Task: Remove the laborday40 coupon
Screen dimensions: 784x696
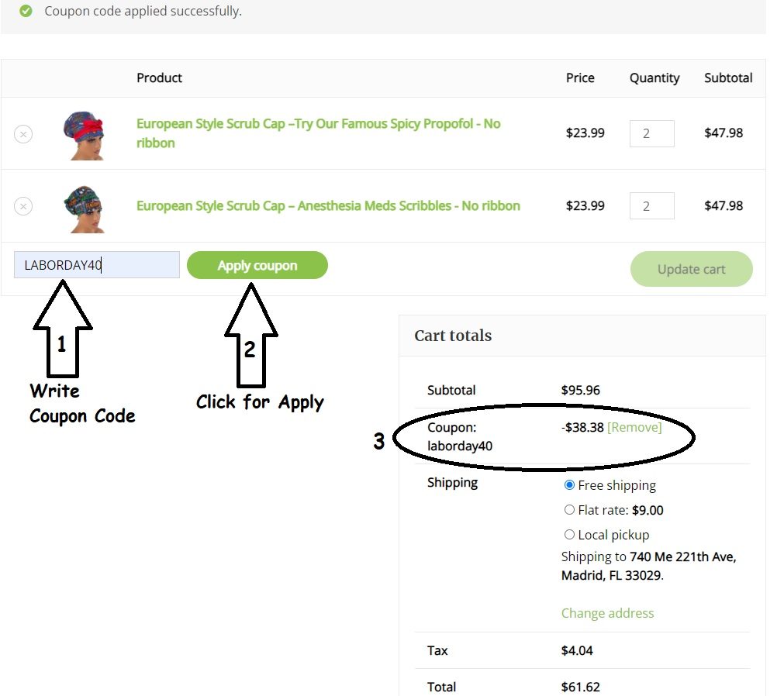Action: pyautogui.click(x=634, y=428)
